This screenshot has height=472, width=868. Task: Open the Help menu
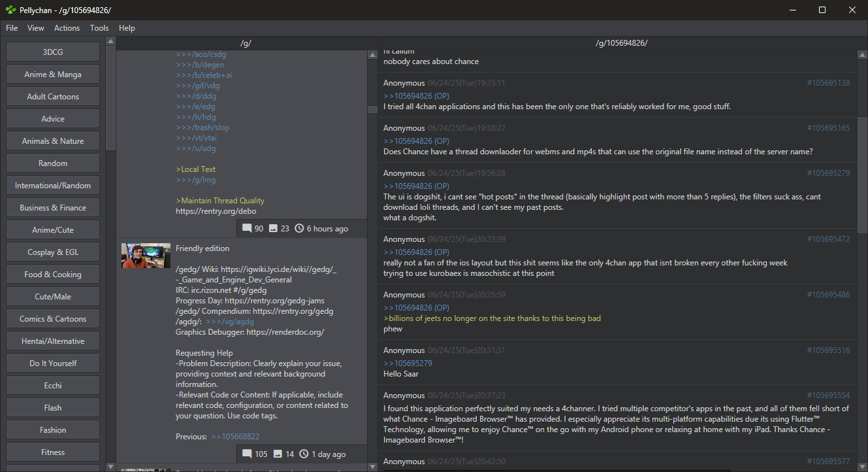point(127,28)
